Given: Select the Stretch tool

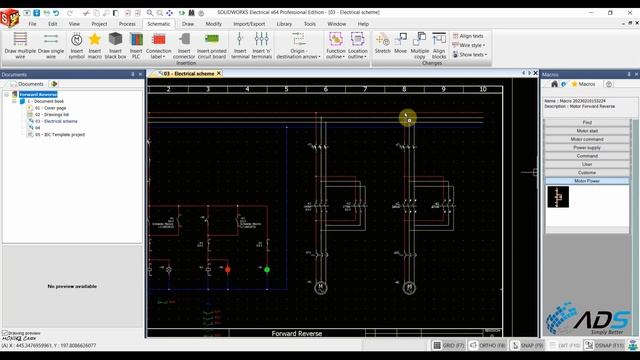Looking at the screenshot, I should [382, 43].
